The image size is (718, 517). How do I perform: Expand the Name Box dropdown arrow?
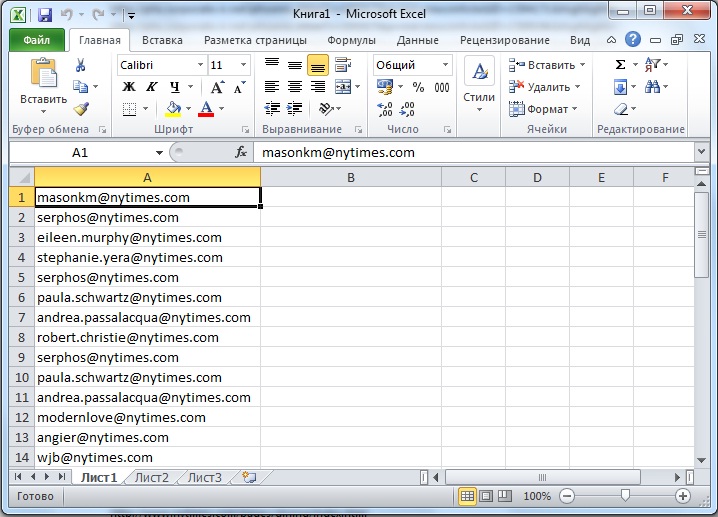pos(159,152)
